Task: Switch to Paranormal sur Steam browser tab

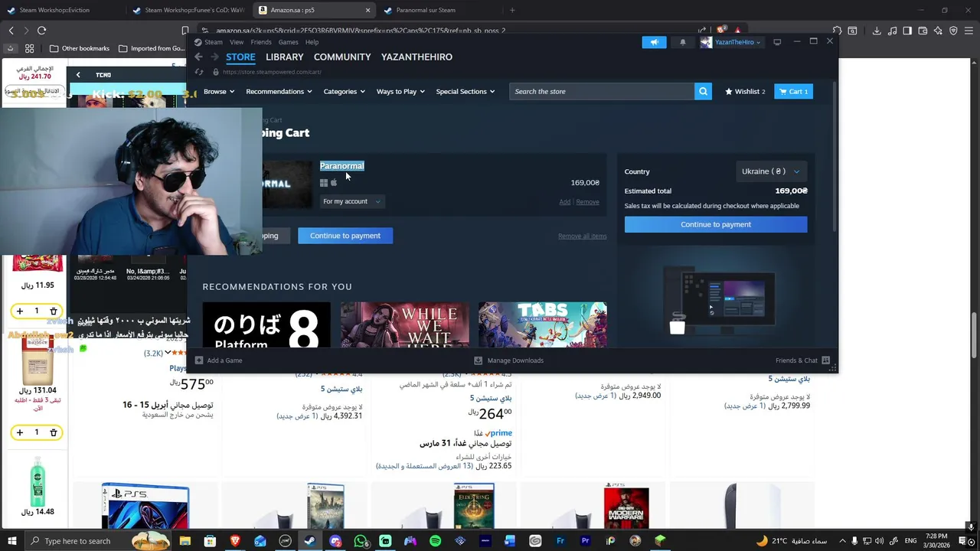Action: coord(439,10)
